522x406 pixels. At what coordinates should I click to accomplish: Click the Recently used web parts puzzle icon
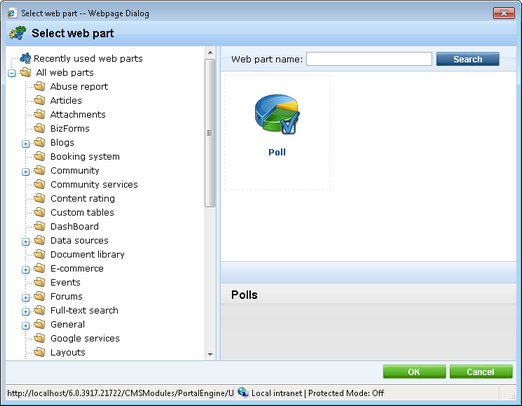click(x=25, y=58)
